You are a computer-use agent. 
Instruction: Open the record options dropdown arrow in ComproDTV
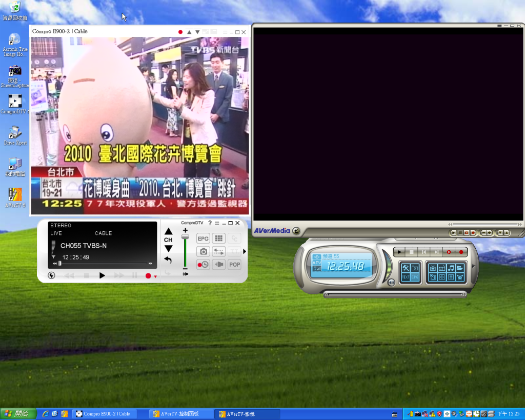[155, 276]
